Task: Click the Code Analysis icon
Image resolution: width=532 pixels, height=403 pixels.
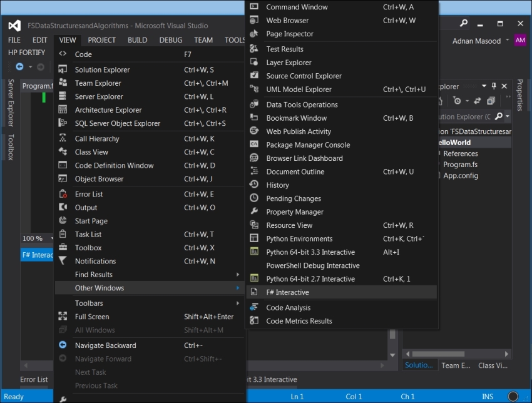Action: [x=254, y=307]
